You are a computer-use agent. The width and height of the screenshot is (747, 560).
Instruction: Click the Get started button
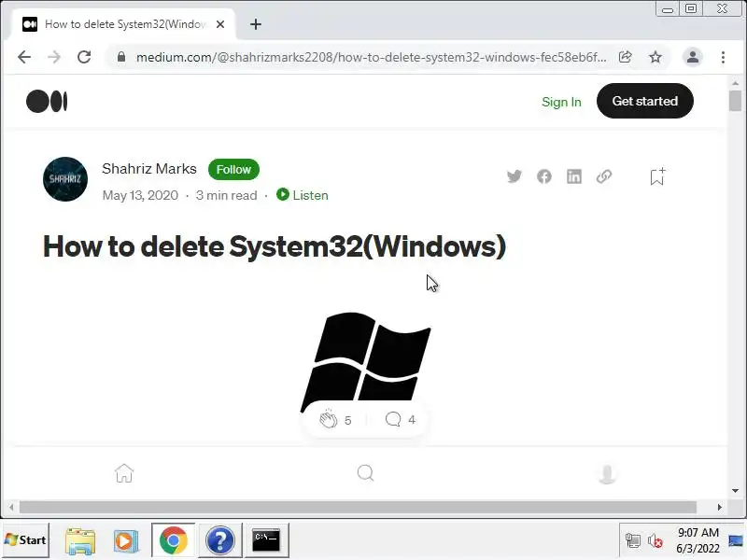[x=644, y=101]
